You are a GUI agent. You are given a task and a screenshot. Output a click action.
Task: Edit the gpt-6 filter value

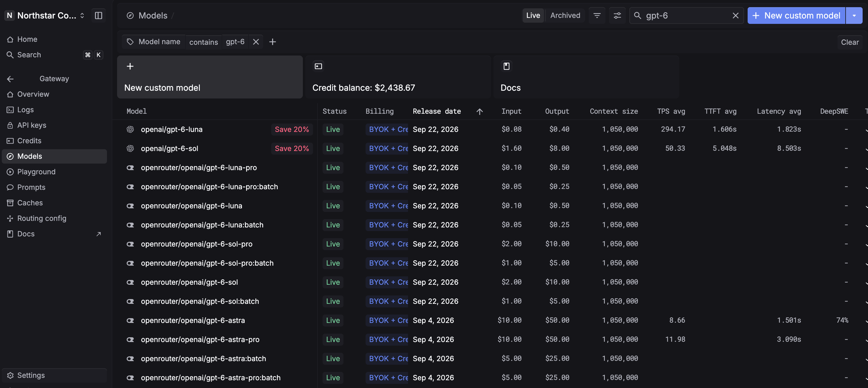(235, 42)
